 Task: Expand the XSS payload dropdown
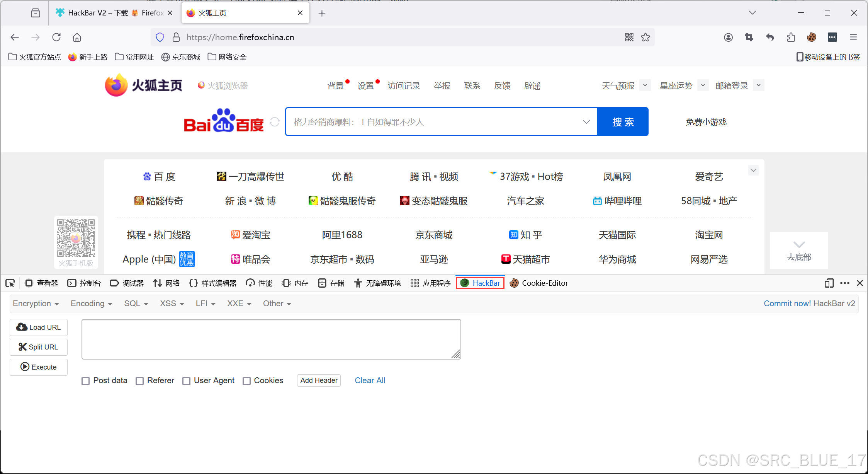[x=172, y=303]
